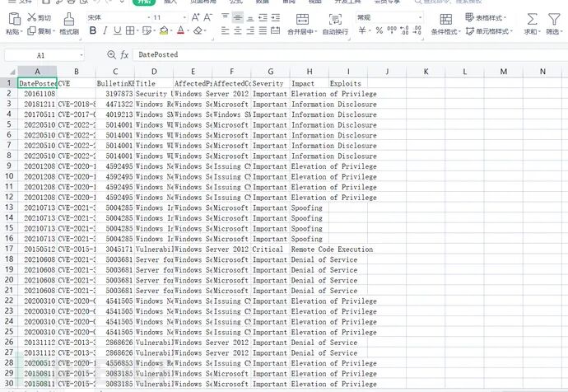Click cell A2 containing 20161108
568x392 pixels.
[x=37, y=94]
